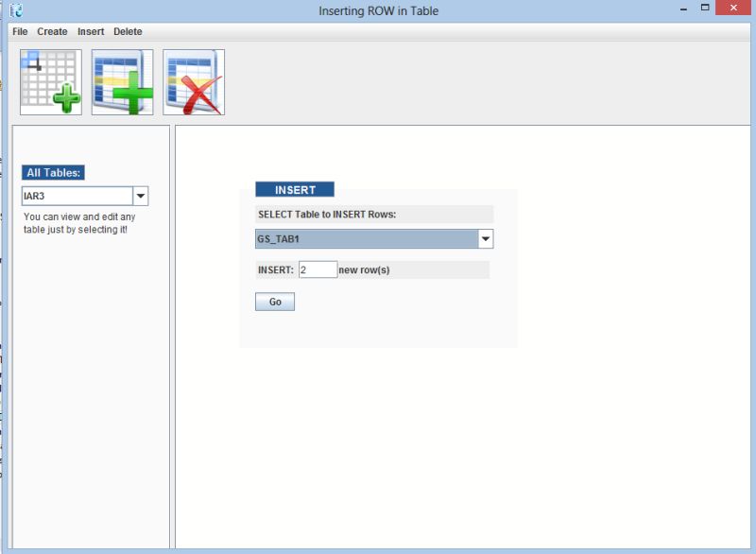
Task: Open the Delete menu
Action: [x=127, y=31]
